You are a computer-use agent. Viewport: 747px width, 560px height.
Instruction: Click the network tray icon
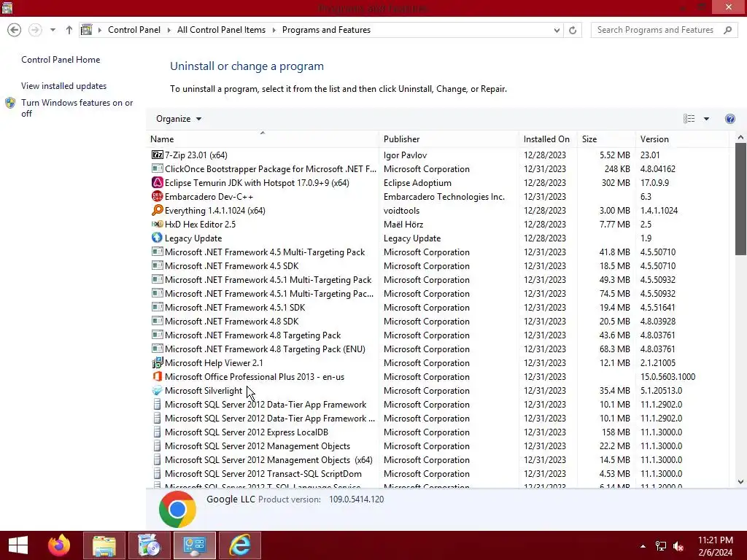coord(661,546)
